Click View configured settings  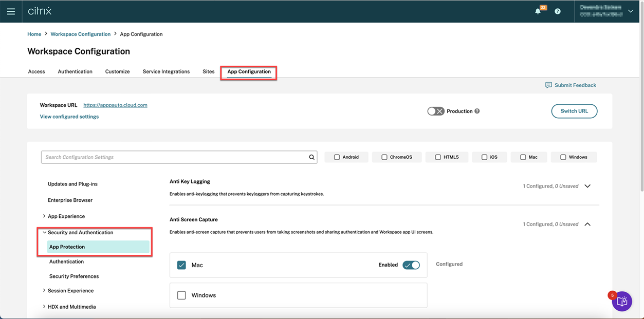click(69, 117)
